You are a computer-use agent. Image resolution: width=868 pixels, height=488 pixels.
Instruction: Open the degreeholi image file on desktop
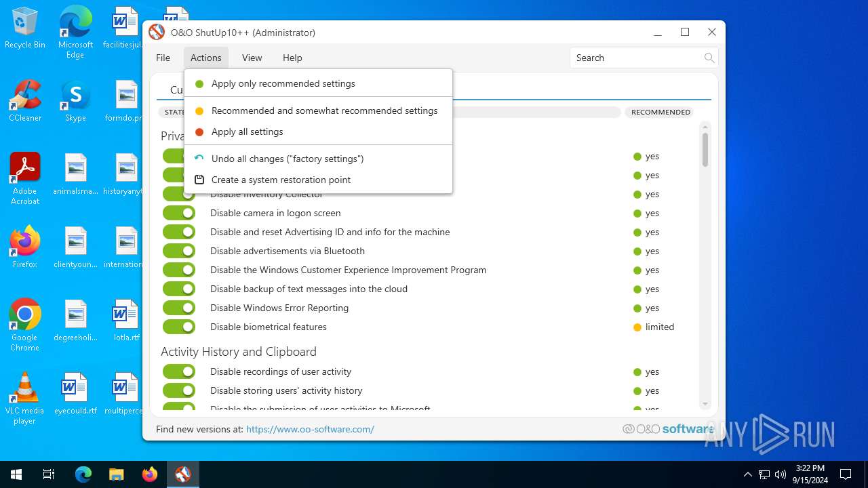[x=75, y=321]
